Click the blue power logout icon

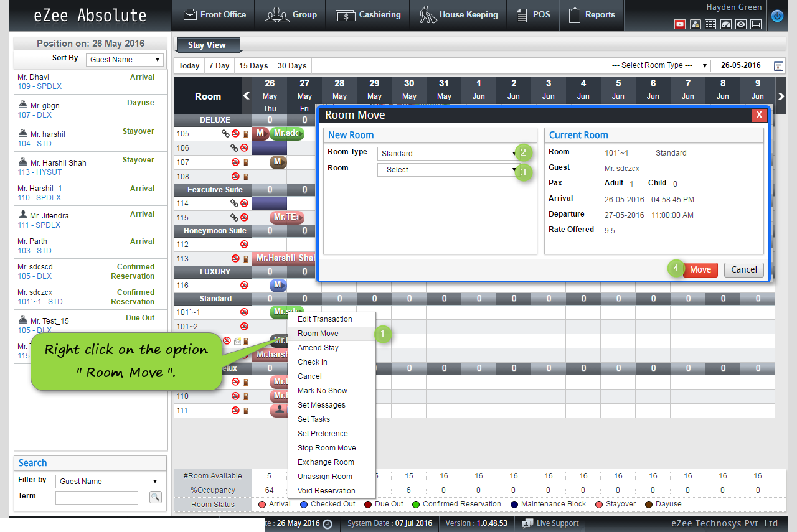click(x=776, y=16)
